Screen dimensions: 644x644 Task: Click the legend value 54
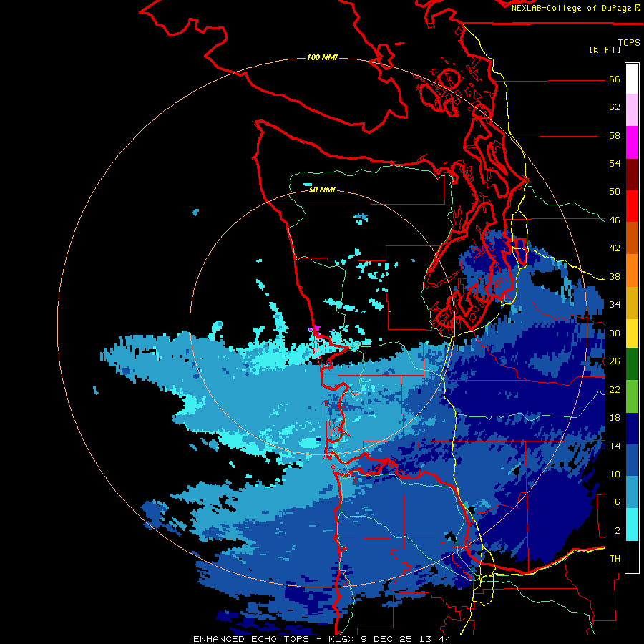[615, 163]
